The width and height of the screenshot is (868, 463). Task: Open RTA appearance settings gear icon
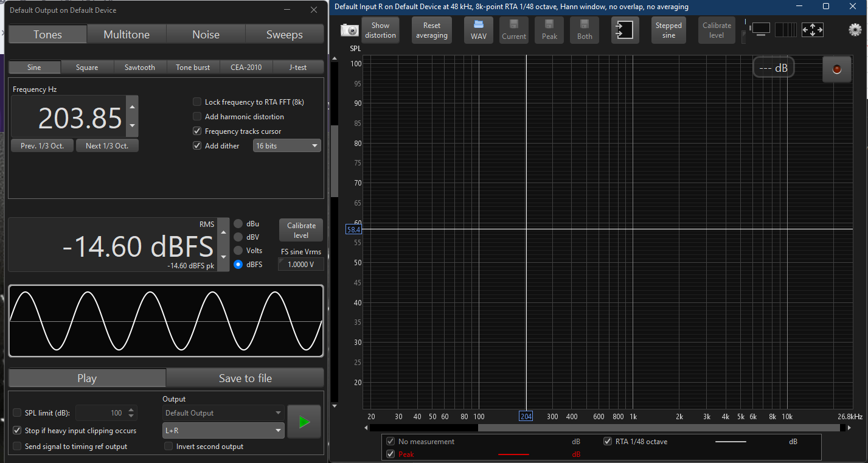pyautogui.click(x=855, y=30)
